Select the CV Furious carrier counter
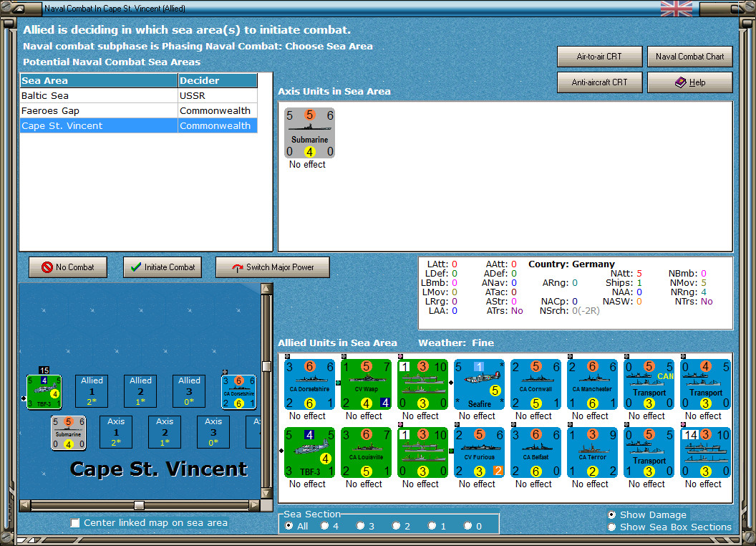This screenshot has width=756, height=546. point(479,452)
